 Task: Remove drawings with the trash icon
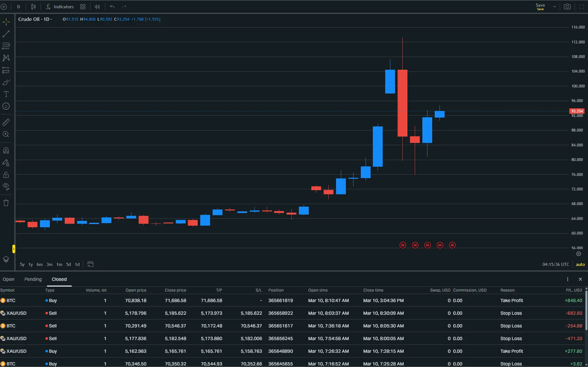point(6,203)
